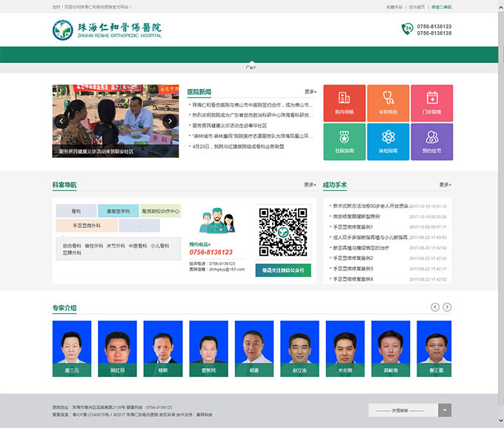Select the 住院指南 green badge tile
The image size is (504, 428).
tap(344, 141)
